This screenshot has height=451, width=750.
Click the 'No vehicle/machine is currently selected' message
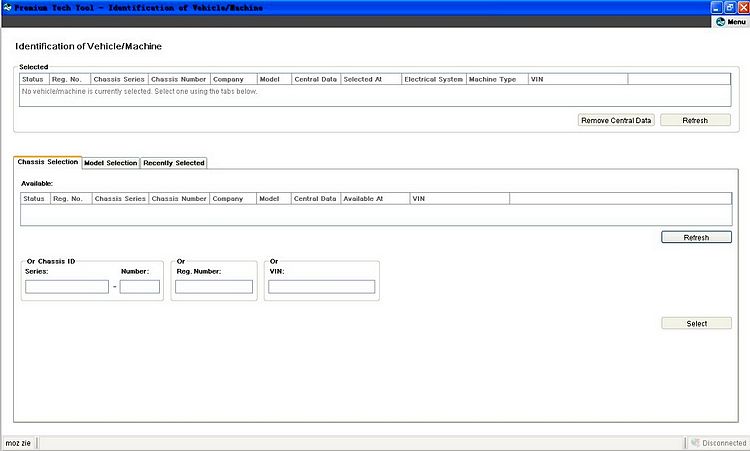tap(140, 91)
